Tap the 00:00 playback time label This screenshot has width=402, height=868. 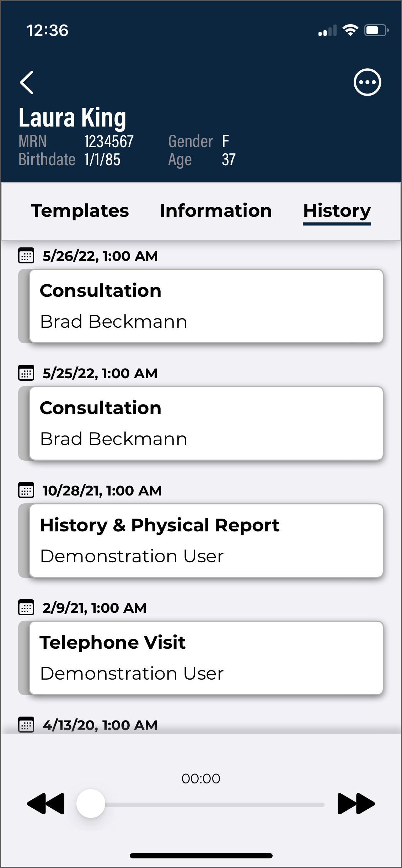click(x=201, y=779)
